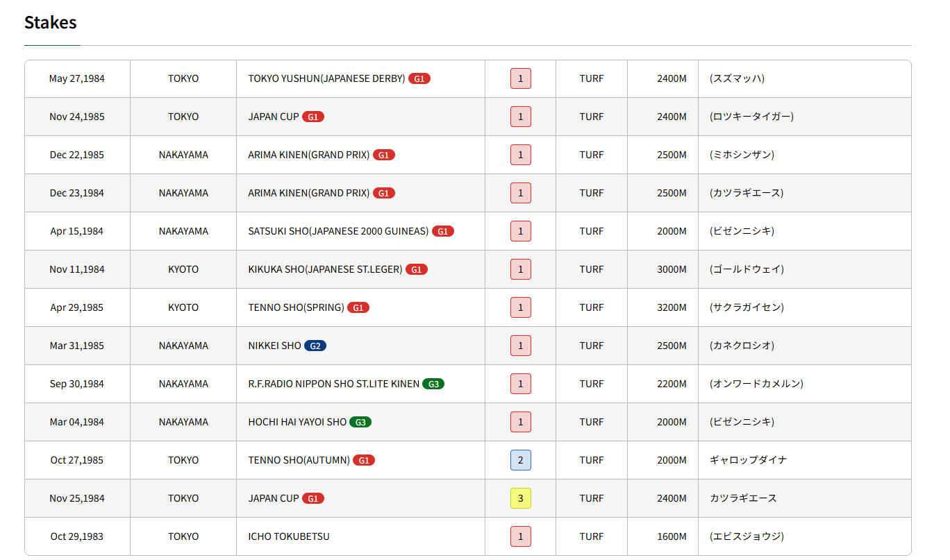Select the horse name ギャロップダイナ
This screenshot has width=950, height=560.
[749, 460]
